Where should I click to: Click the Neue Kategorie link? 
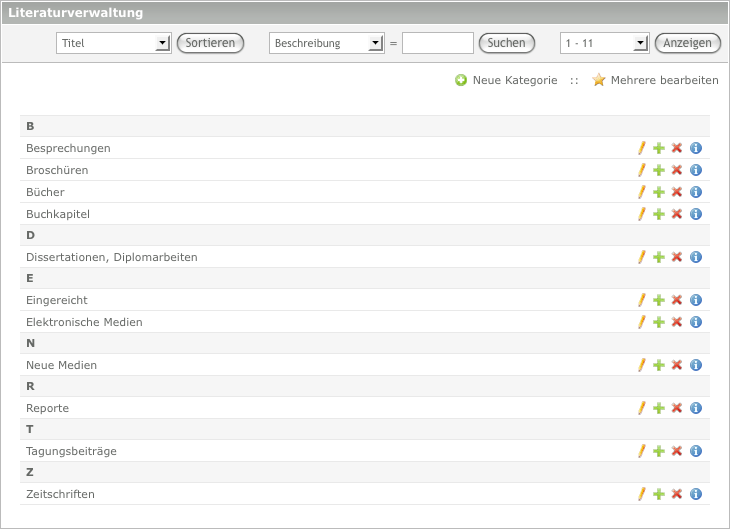[514, 80]
